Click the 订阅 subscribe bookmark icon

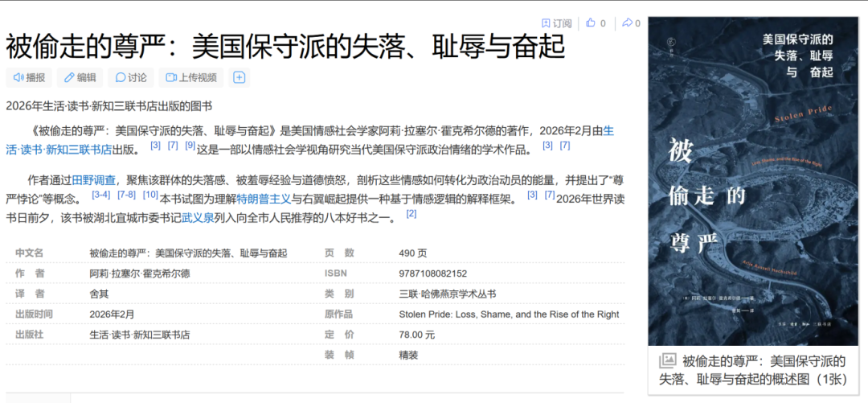coord(546,23)
